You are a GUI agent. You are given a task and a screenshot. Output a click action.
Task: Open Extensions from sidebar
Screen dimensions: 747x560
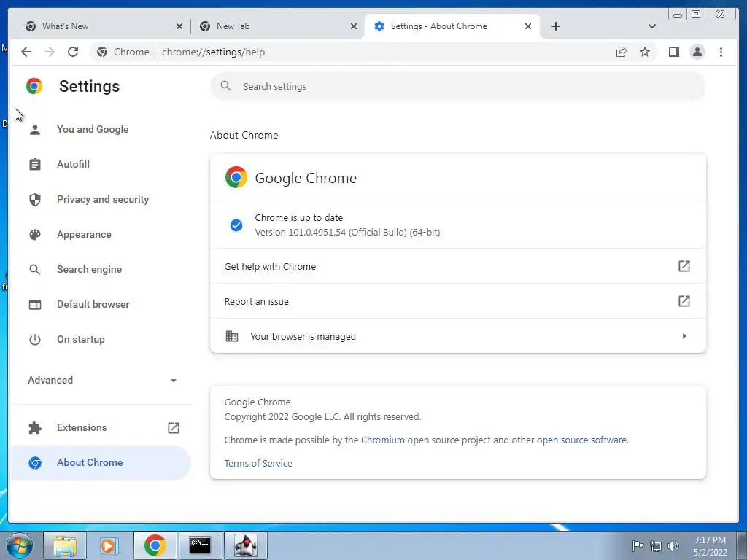pos(101,427)
